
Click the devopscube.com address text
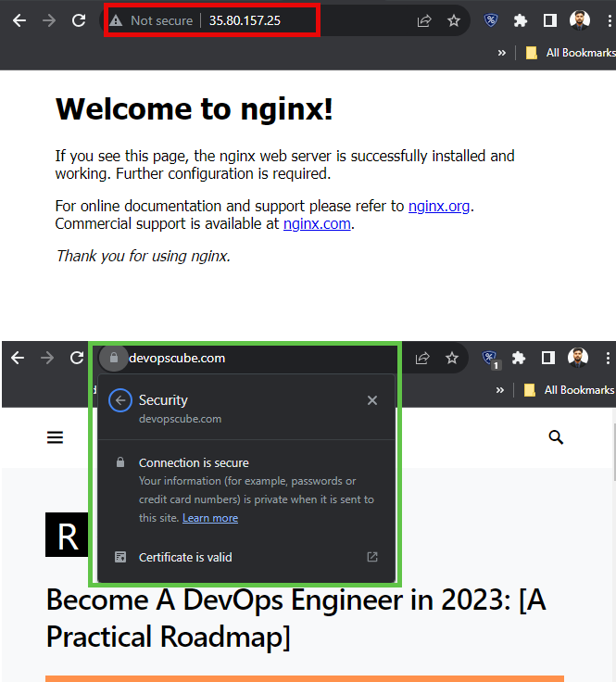click(x=177, y=358)
